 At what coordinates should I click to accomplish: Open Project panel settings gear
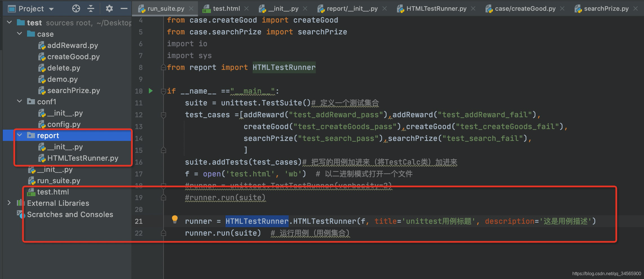[x=109, y=8]
